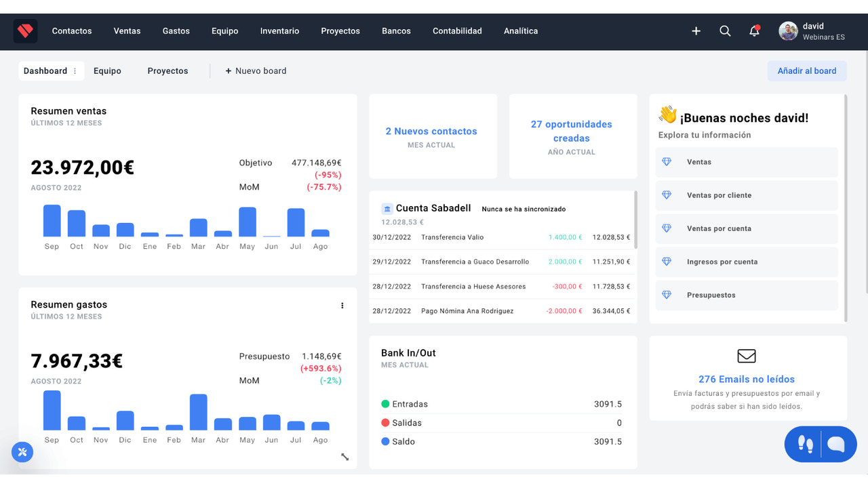Click diamond icon beside Presupuestos
The image size is (868, 488).
[x=667, y=295]
